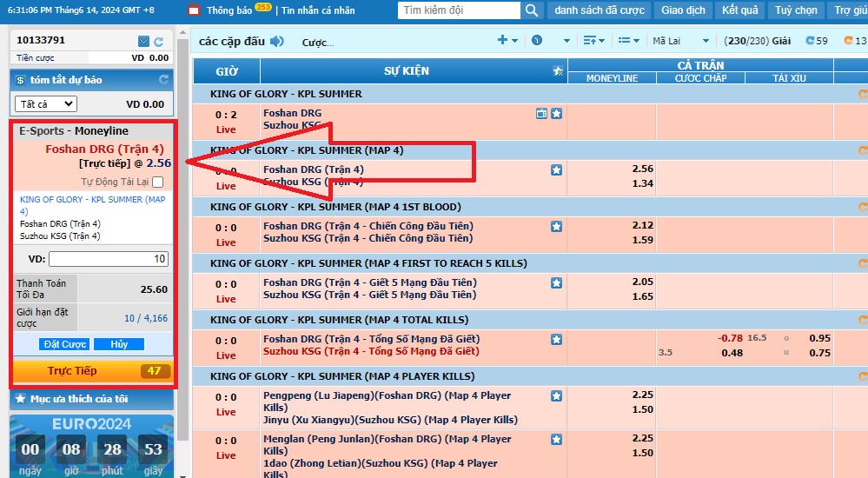The width and height of the screenshot is (868, 478).
Task: Select Pengpeng player kills odds 2.25
Action: [643, 395]
